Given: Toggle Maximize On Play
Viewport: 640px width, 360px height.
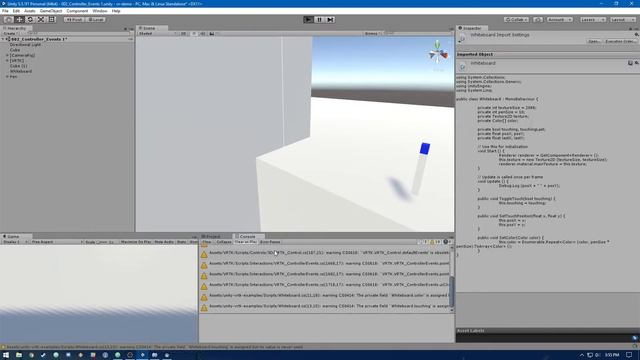Looking at the screenshot, I should (x=136, y=242).
